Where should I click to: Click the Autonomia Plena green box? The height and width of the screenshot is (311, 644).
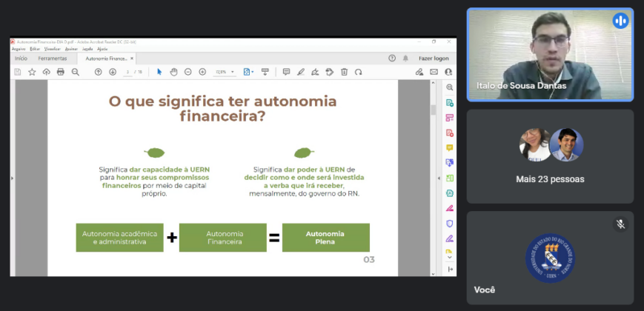pos(325,238)
